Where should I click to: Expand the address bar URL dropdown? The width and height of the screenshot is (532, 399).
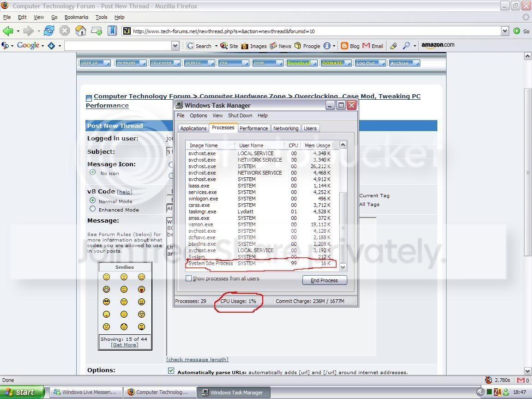point(505,31)
